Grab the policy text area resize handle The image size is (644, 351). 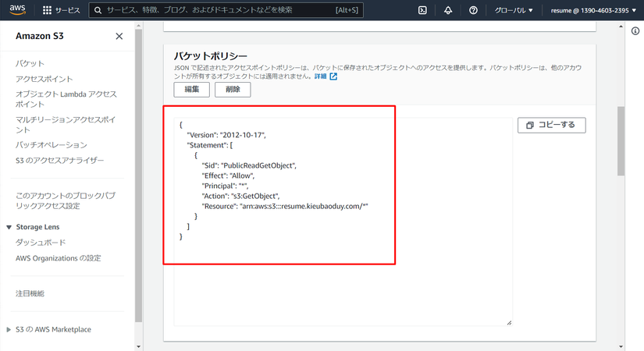[509, 323]
